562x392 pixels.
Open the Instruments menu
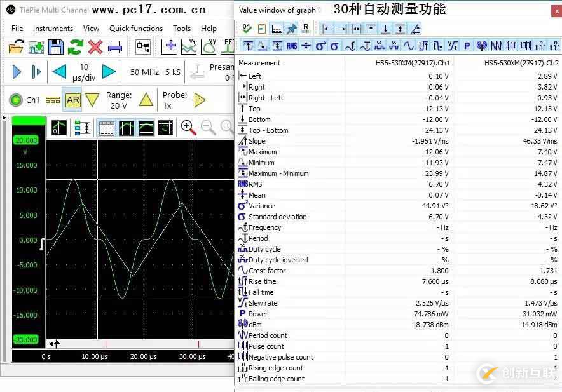point(53,29)
